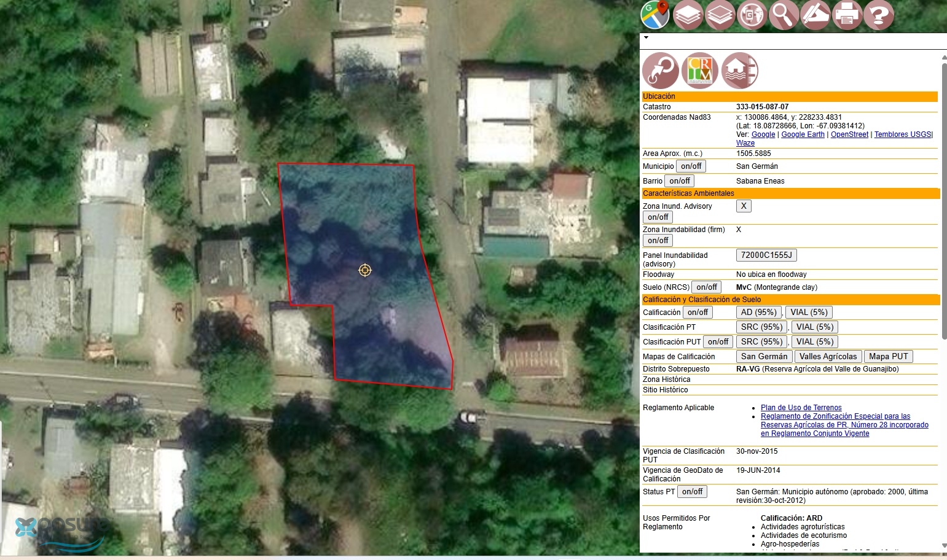Screen dimensions: 947x560
Task: Open help via question mark icon
Action: pyautogui.click(x=879, y=15)
